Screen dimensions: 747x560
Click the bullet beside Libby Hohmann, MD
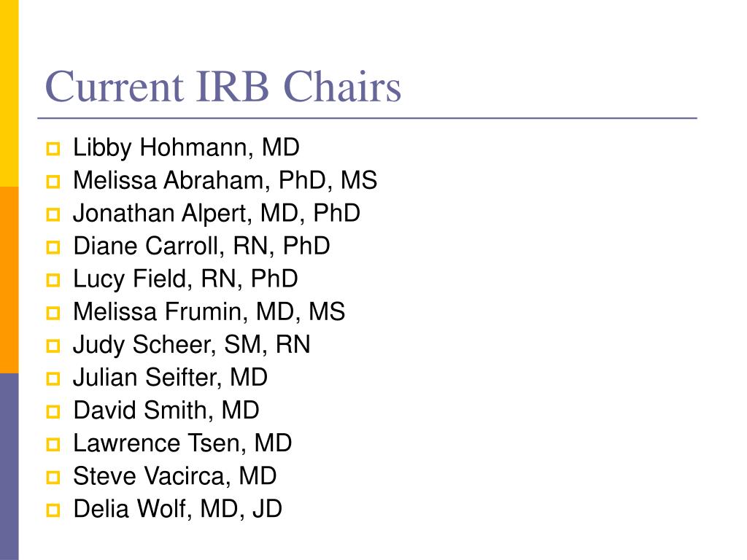53,149
